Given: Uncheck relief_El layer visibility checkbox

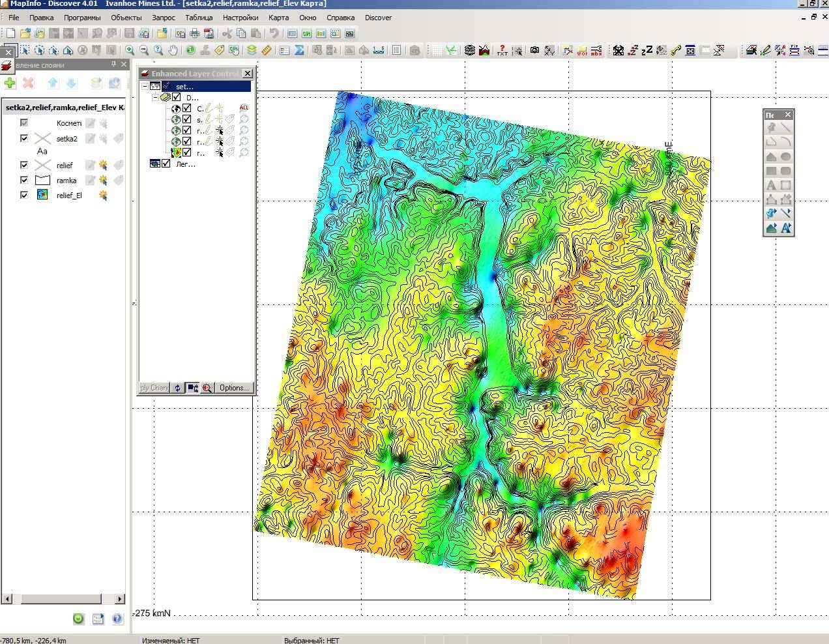Looking at the screenshot, I should pyautogui.click(x=24, y=195).
